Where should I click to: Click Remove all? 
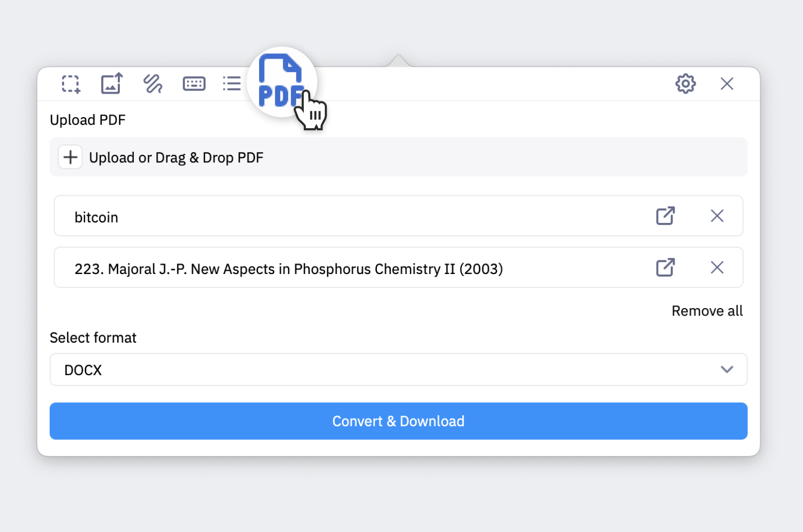(x=707, y=311)
